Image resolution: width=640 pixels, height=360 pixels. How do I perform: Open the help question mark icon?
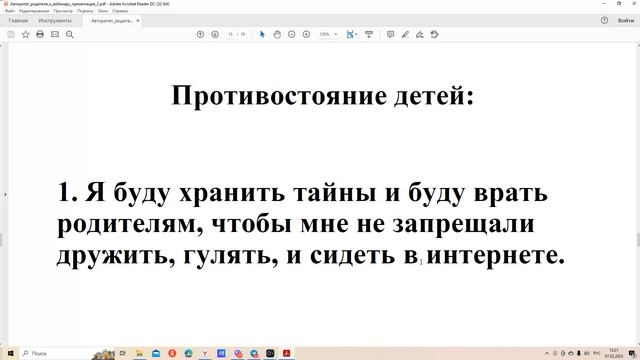click(x=604, y=20)
